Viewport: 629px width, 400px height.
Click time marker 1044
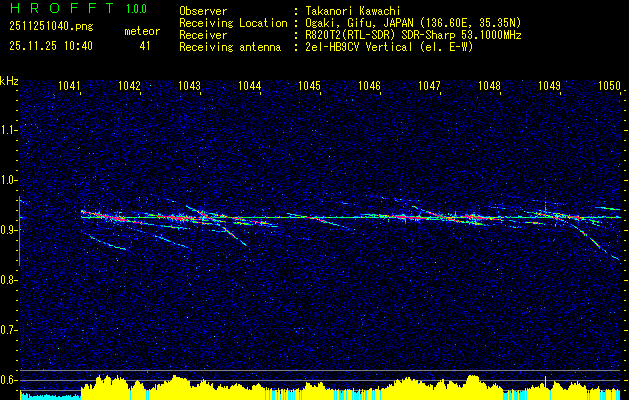(x=250, y=85)
